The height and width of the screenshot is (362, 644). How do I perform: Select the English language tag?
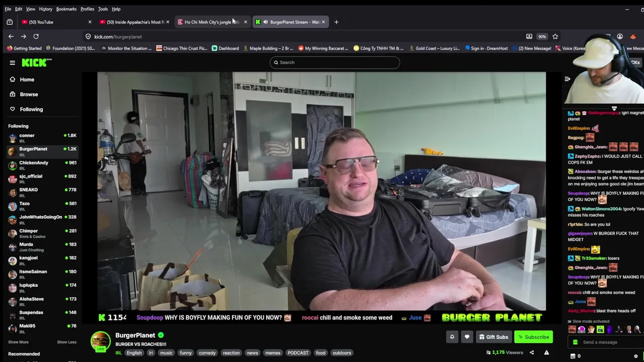tap(134, 353)
